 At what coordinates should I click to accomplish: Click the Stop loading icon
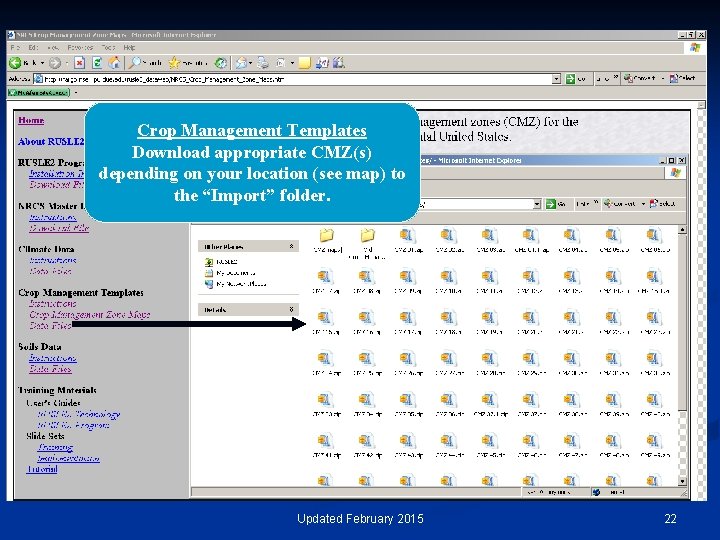point(79,63)
